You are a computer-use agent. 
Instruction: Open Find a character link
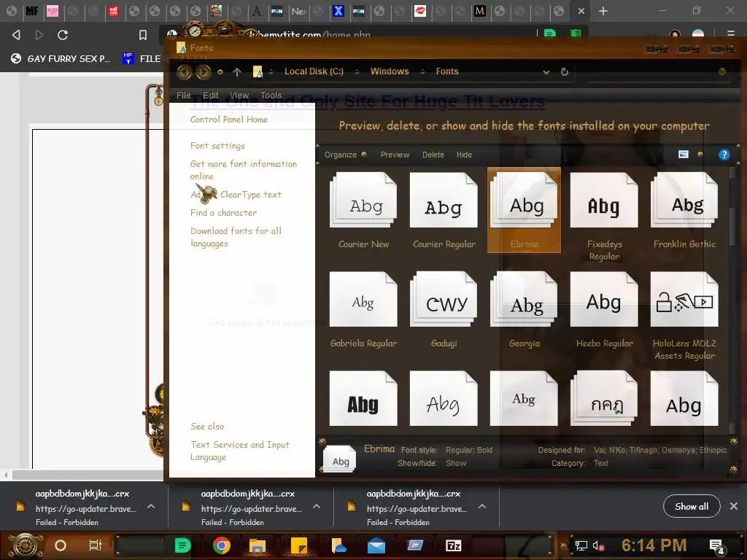[223, 213]
